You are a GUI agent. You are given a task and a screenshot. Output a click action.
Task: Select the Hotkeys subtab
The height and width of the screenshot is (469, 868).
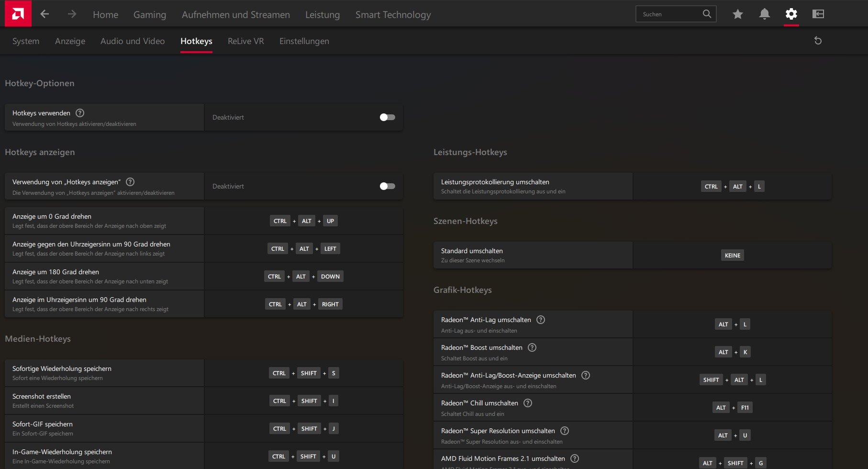point(196,41)
